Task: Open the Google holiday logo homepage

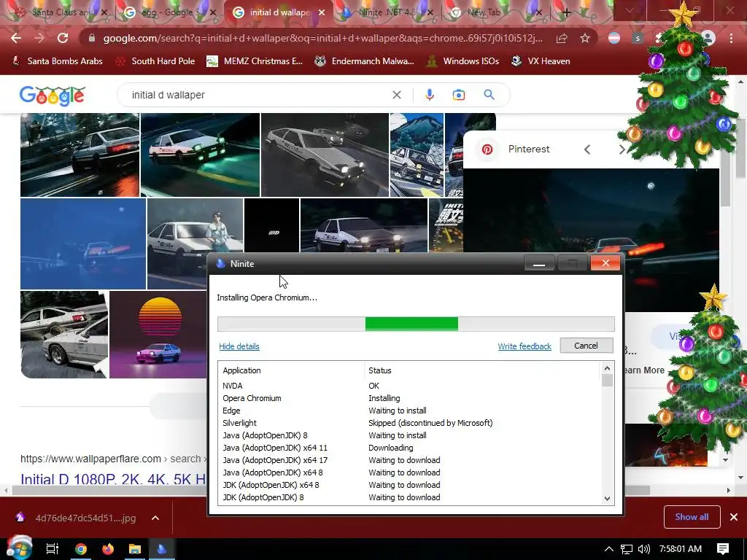Action: (x=53, y=96)
